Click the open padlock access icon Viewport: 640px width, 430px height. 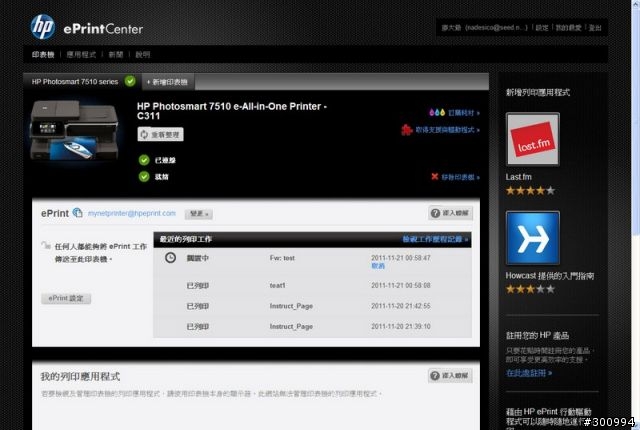coord(45,245)
